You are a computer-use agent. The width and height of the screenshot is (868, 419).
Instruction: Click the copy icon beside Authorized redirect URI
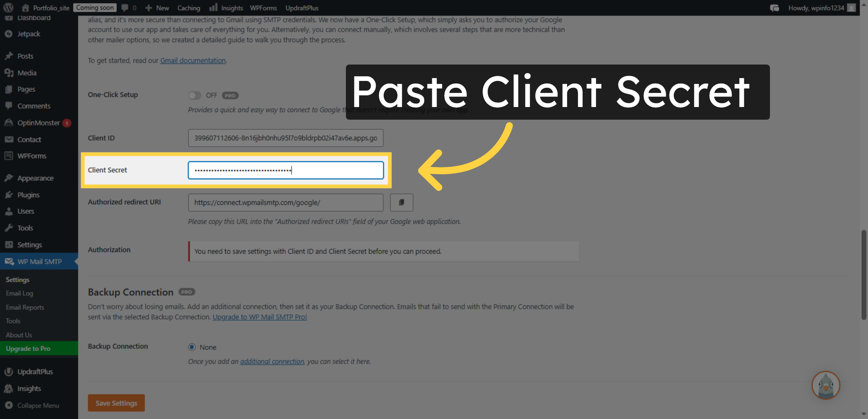(x=401, y=202)
